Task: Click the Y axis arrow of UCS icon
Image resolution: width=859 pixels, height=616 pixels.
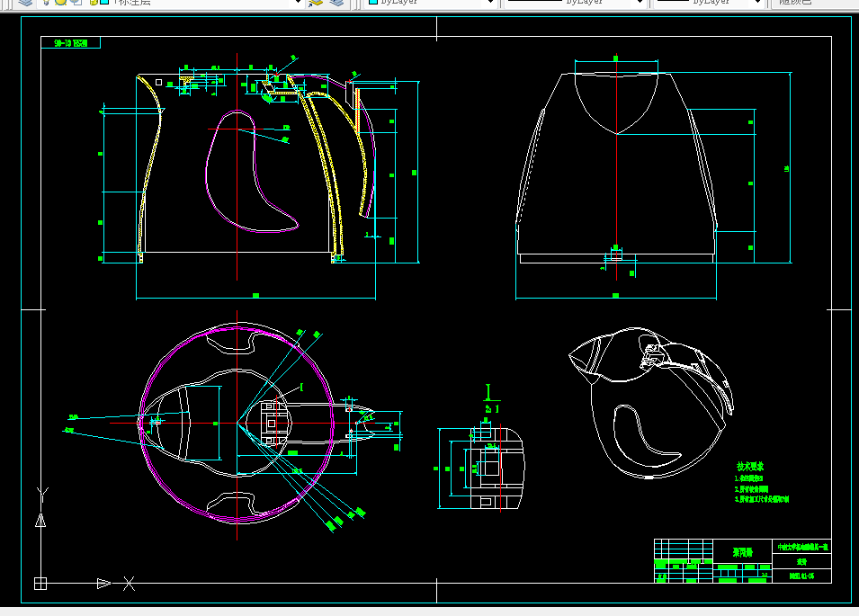Action: 40,520
